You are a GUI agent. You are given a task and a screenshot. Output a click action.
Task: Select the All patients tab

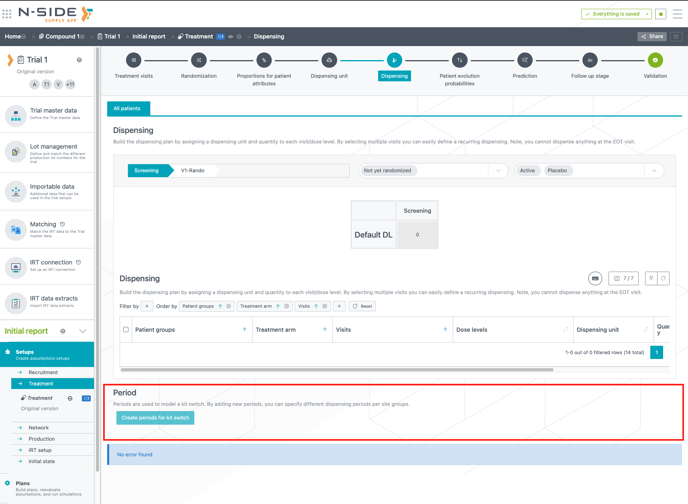[127, 108]
